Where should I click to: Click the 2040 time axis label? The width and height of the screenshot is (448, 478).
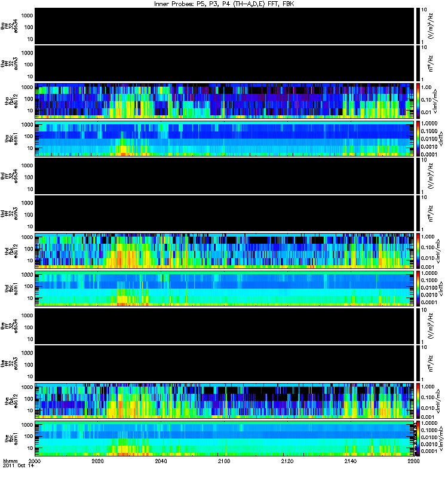161,461
